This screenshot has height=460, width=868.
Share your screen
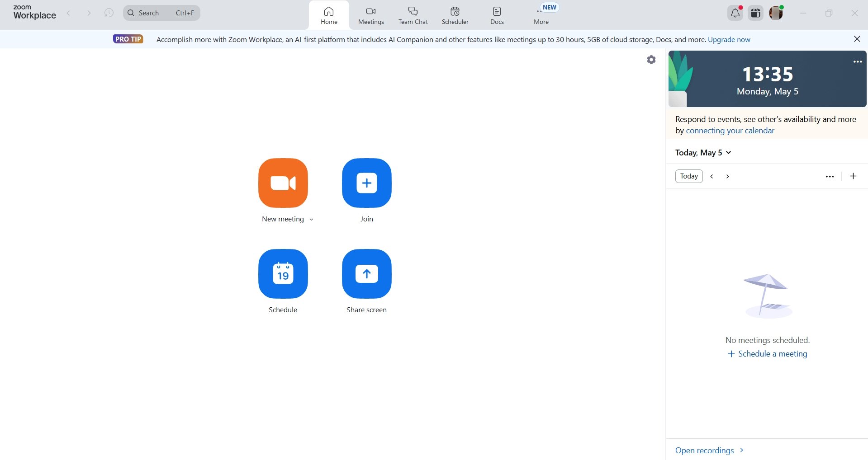[366, 274]
